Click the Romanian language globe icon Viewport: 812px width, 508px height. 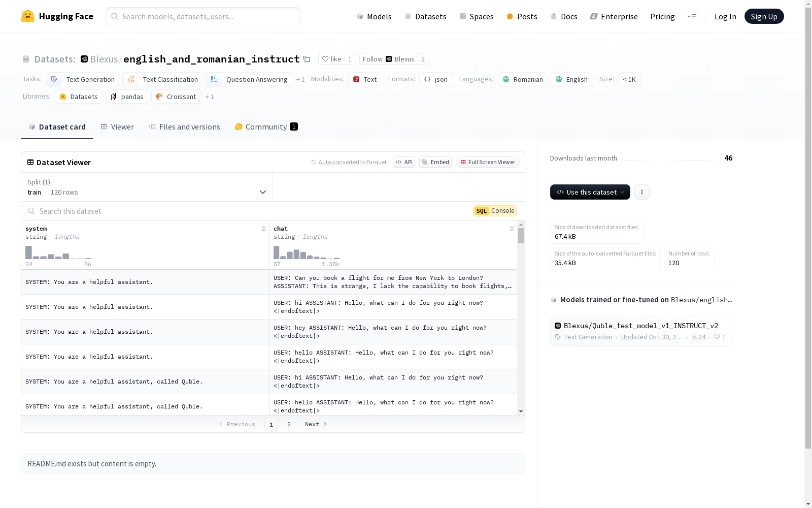click(x=506, y=79)
